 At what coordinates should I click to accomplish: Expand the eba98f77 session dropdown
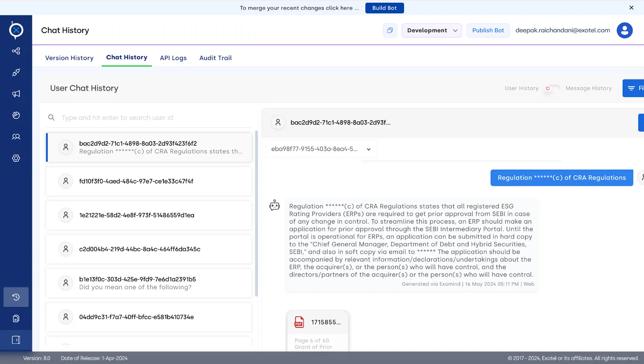[321, 149]
